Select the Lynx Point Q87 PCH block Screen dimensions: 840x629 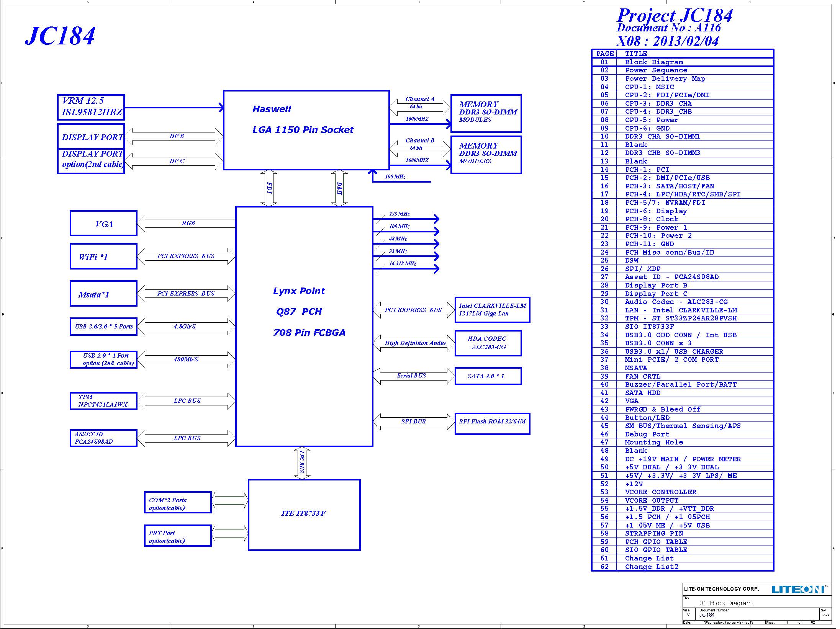click(304, 327)
